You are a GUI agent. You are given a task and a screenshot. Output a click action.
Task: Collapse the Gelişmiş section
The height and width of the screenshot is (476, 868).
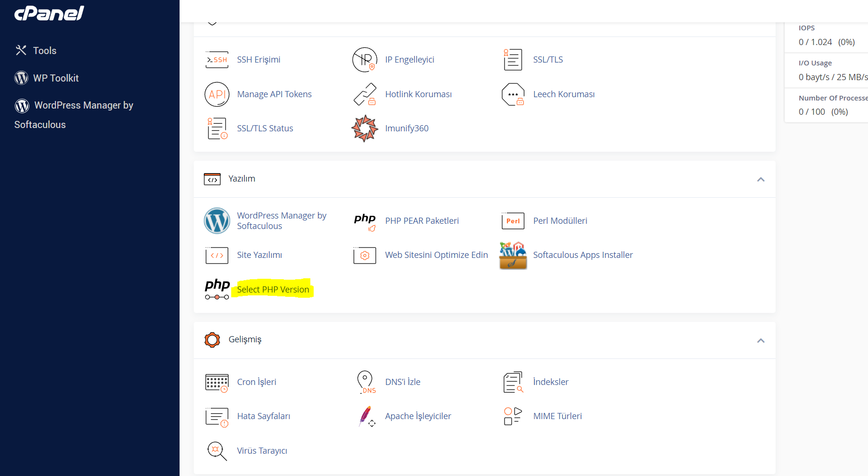[761, 340]
